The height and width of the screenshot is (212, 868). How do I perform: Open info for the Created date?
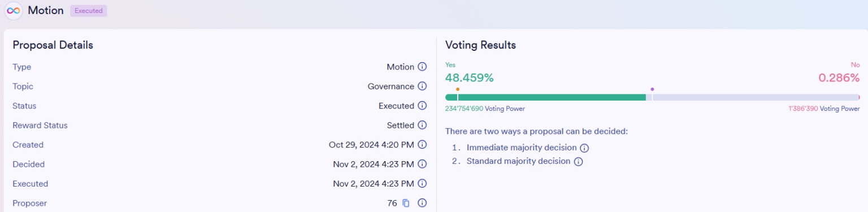[x=422, y=145]
